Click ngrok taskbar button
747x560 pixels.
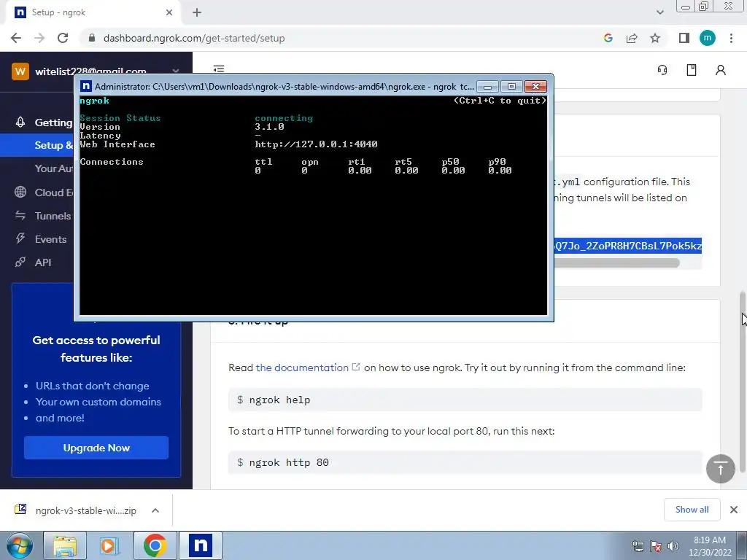tap(200, 545)
